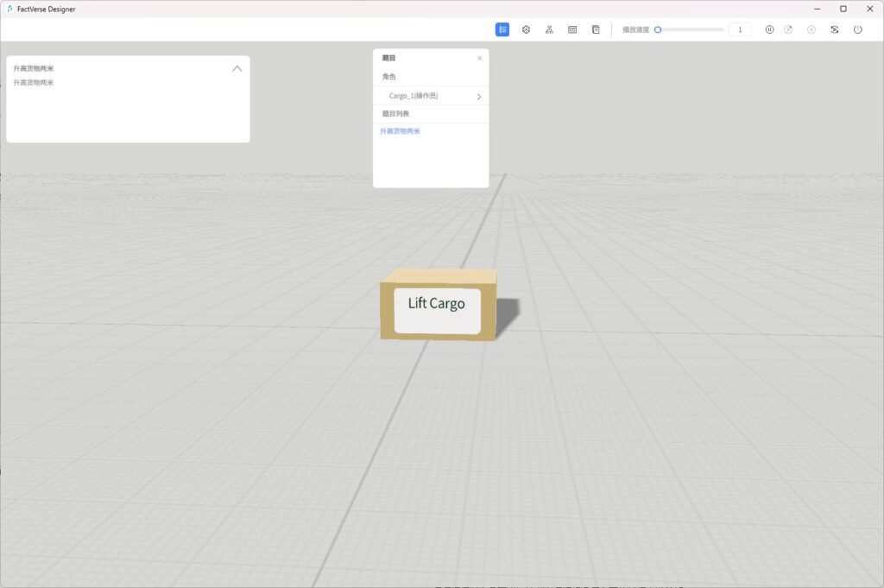Click the reset loop icon in toolbar

835,29
